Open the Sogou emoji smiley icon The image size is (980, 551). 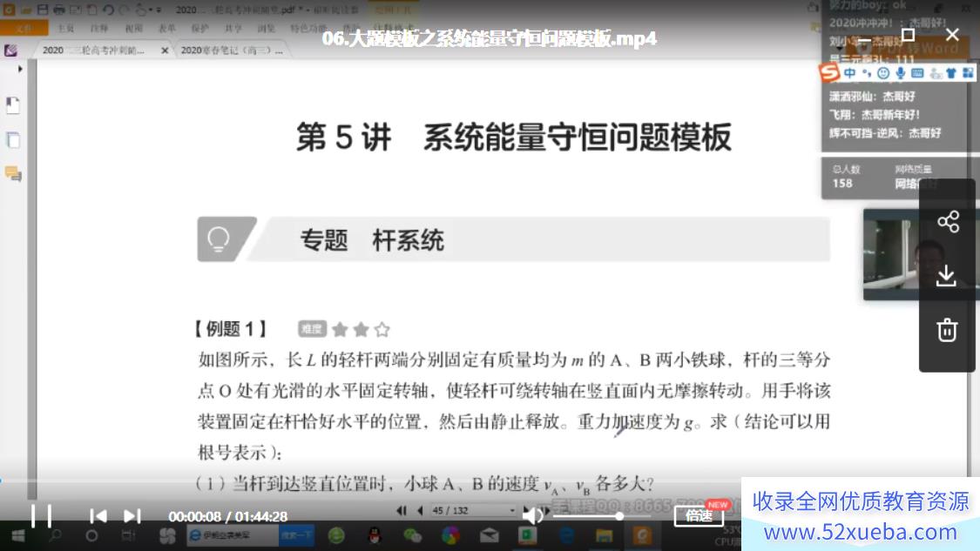pyautogui.click(x=883, y=73)
